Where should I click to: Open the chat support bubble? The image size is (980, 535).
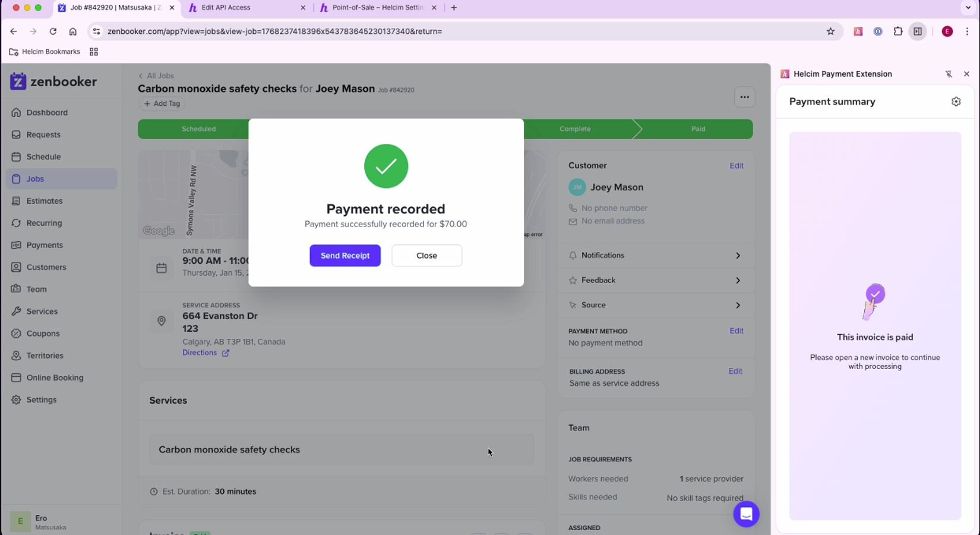(746, 514)
